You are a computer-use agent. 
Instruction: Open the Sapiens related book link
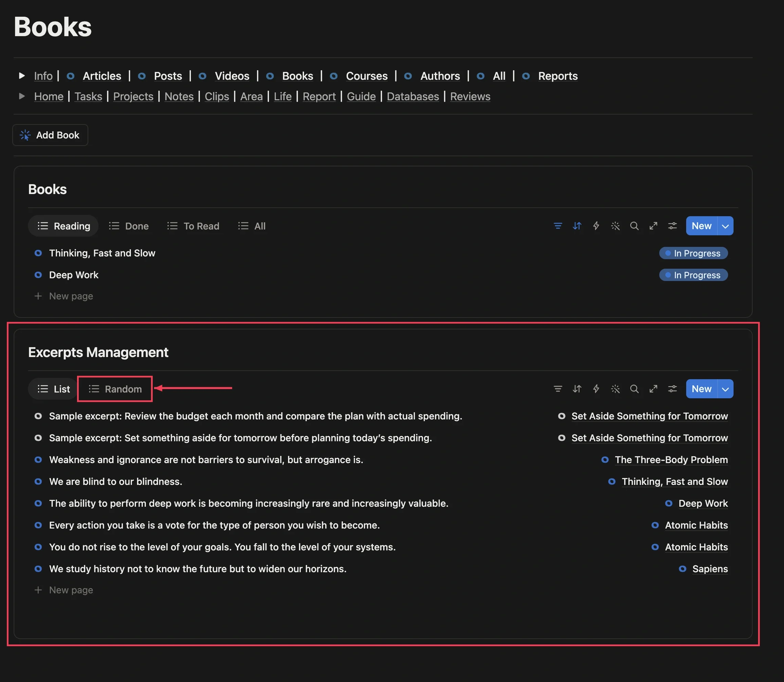pos(710,569)
